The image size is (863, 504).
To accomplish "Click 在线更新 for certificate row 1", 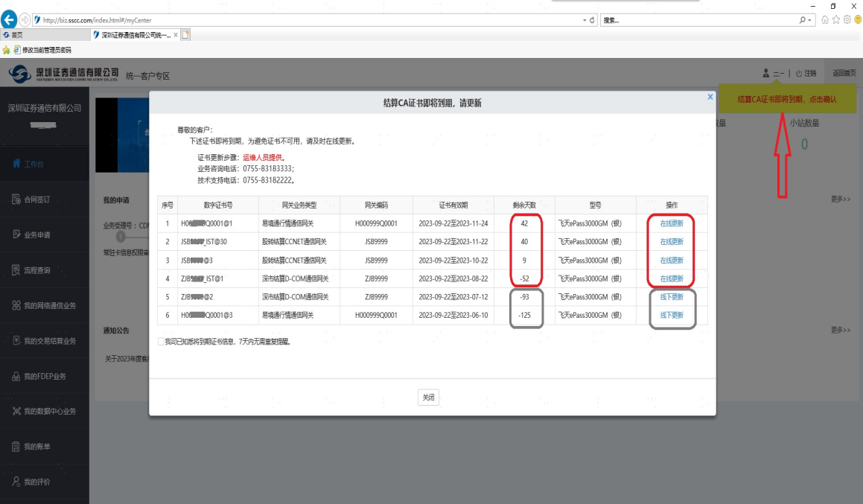I will click(x=672, y=223).
